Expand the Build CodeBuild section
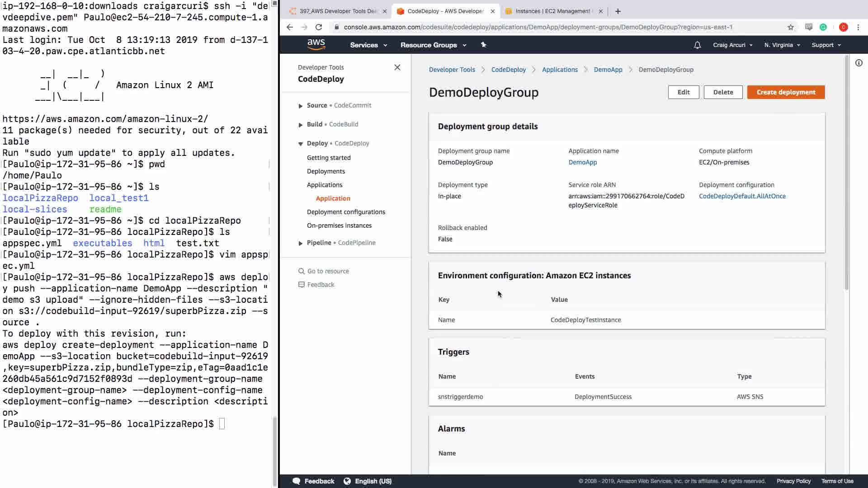 click(301, 125)
